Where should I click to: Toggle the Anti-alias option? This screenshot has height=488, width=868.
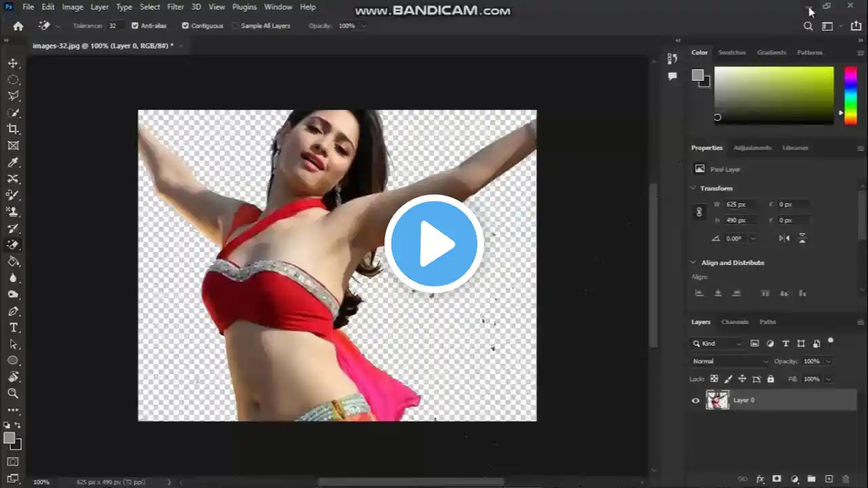[135, 25]
